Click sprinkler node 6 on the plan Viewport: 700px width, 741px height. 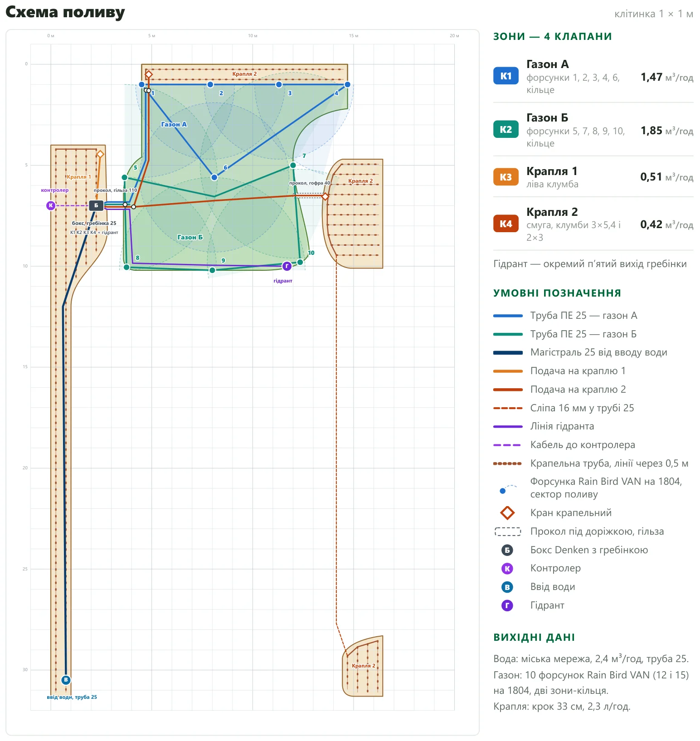tap(214, 177)
